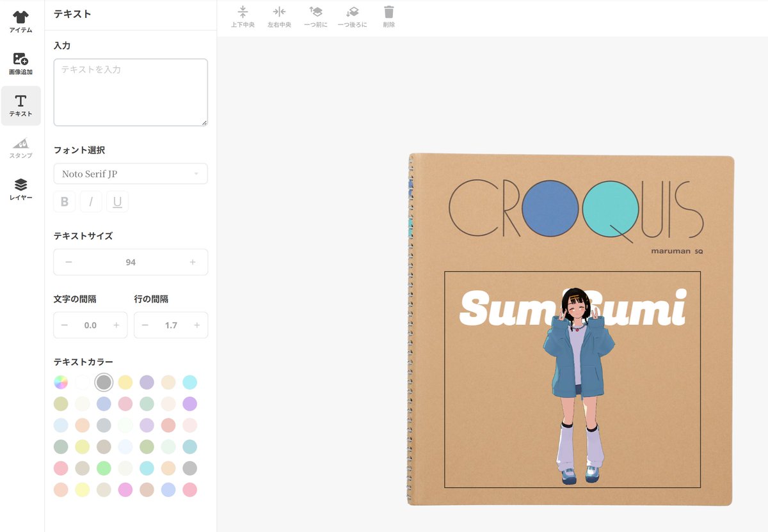The image size is (768, 532).
Task: Open the 画像追加 add image panel
Action: click(20, 63)
